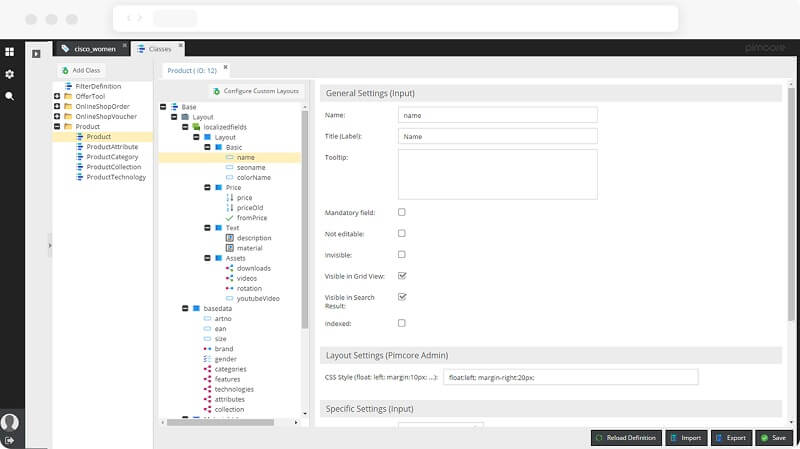
Task: Click the relation icon beside brand
Action: pyautogui.click(x=207, y=348)
